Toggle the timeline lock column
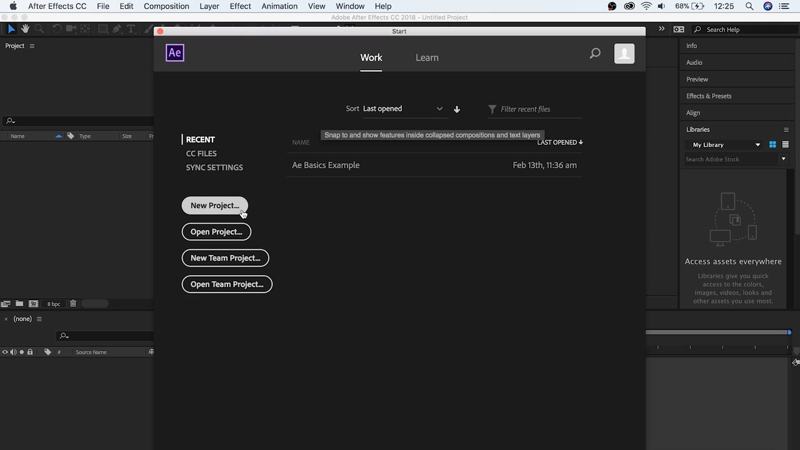The image size is (800, 450). pos(30,352)
